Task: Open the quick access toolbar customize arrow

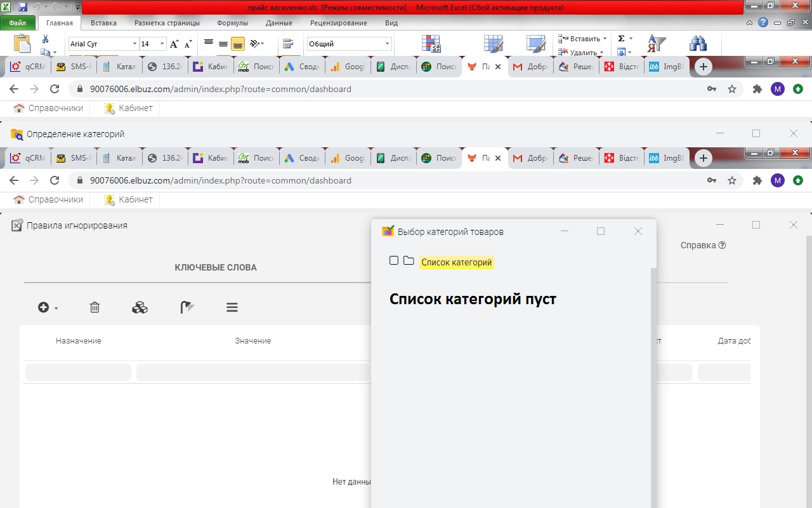Action: click(x=77, y=8)
